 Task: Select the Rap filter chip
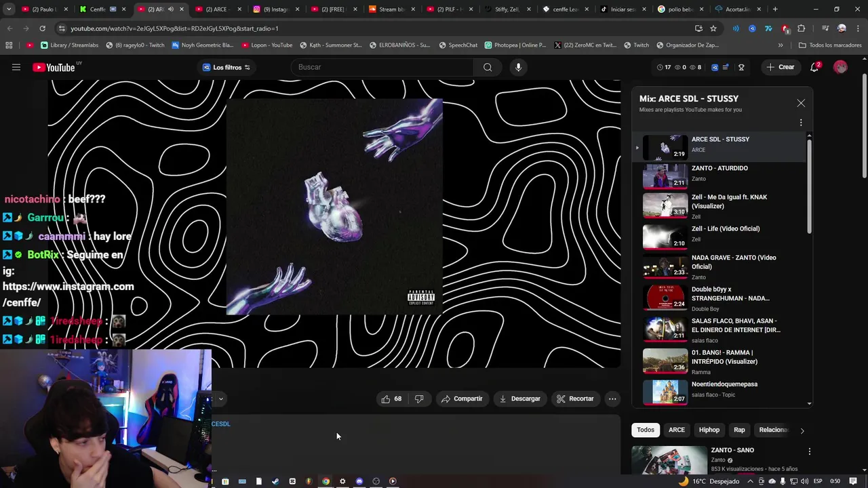pyautogui.click(x=739, y=430)
